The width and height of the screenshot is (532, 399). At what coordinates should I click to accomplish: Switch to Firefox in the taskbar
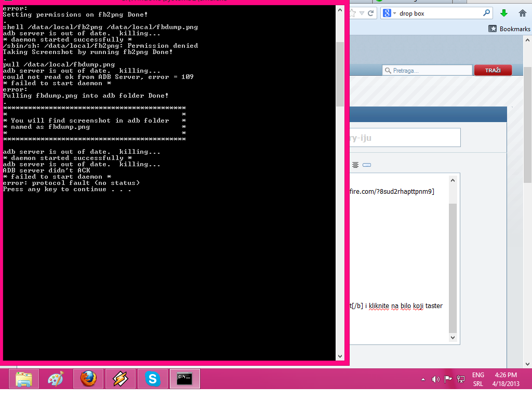(x=88, y=379)
